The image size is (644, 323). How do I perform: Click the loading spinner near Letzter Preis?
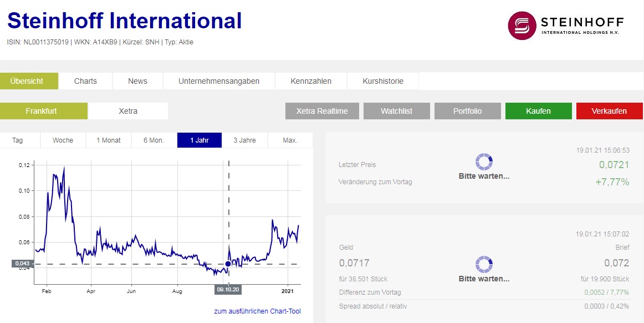pos(484,161)
